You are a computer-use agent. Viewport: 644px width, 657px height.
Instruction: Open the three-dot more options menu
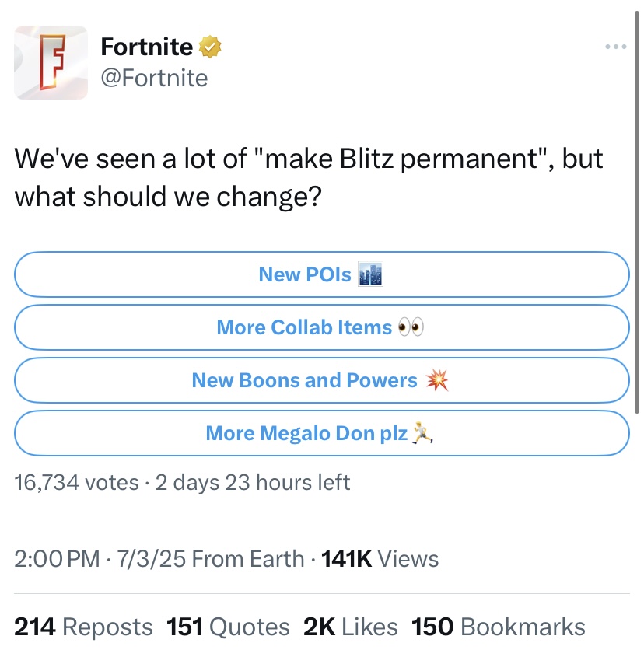616,47
